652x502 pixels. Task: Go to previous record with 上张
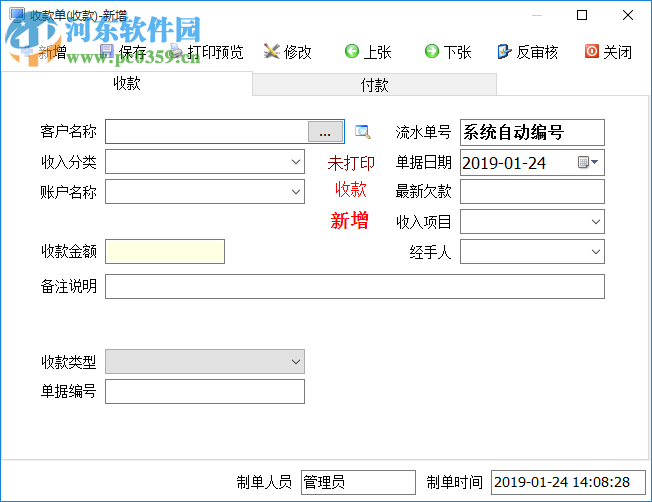click(368, 52)
